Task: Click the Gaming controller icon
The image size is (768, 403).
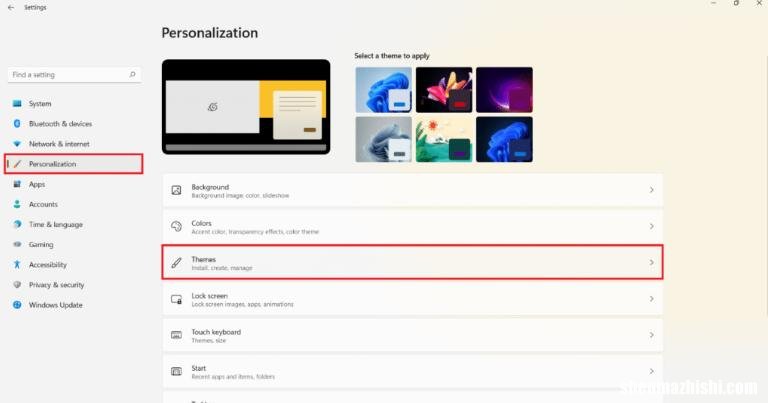Action: [17, 244]
